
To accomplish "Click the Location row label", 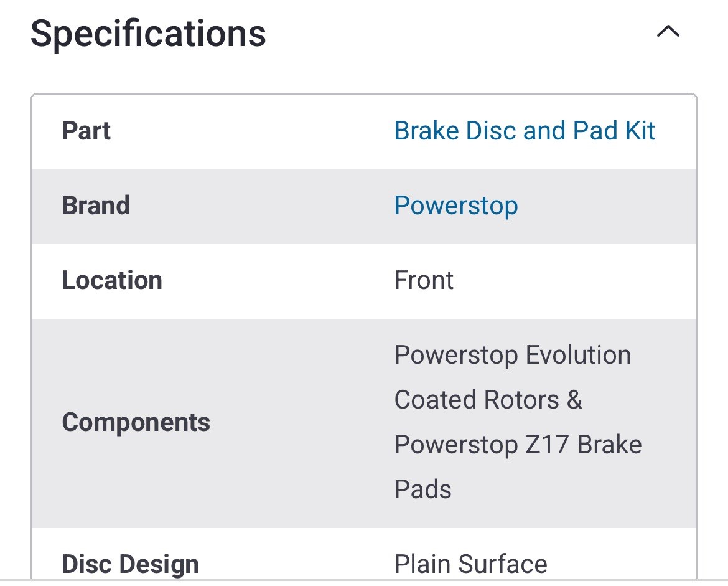I will coord(112,280).
